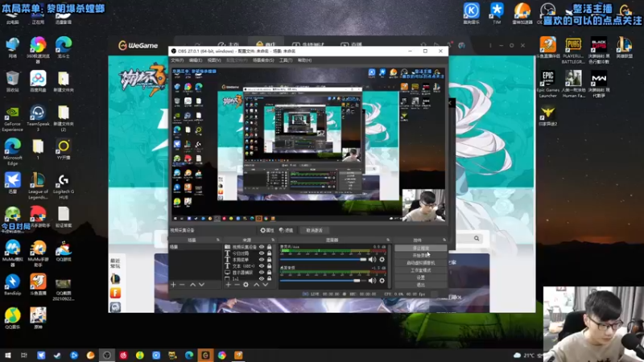Screen dimensions: 644x362
Task: Select the 场景 scene item in list
Action: 196,247
